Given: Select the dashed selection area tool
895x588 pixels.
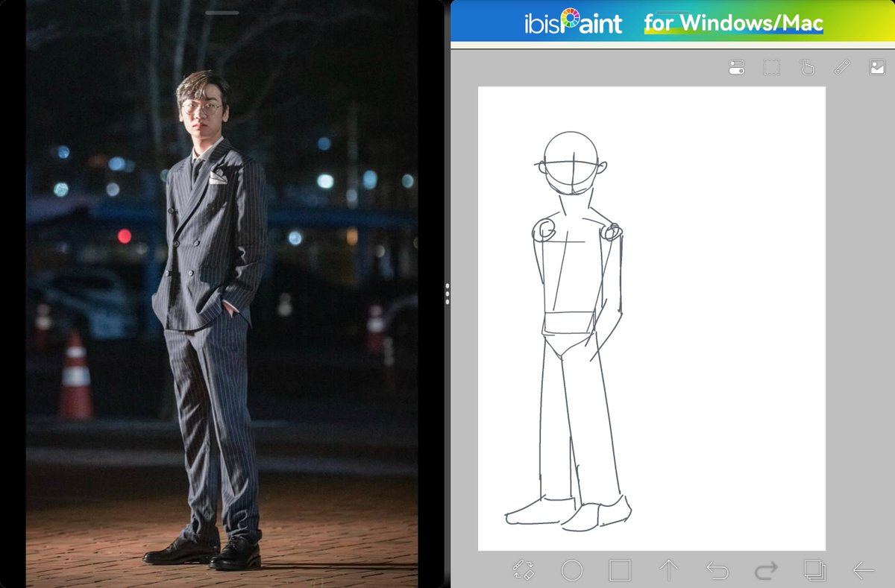Looking at the screenshot, I should [772, 68].
